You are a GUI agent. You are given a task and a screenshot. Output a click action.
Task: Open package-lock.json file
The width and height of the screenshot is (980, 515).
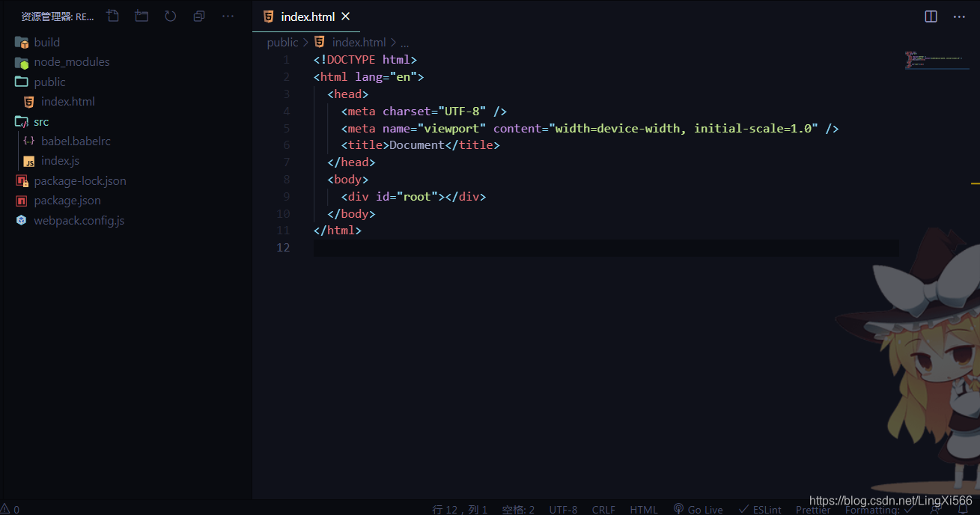point(79,180)
